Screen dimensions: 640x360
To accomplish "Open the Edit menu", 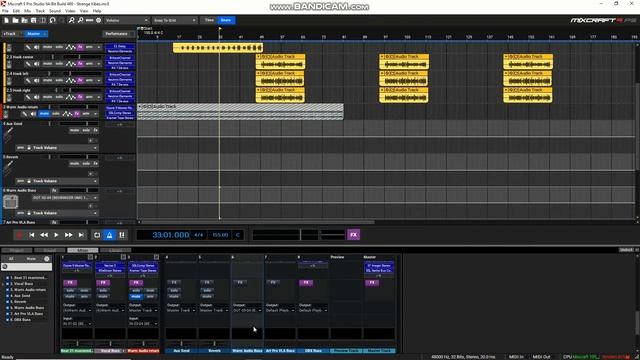I will point(16,11).
